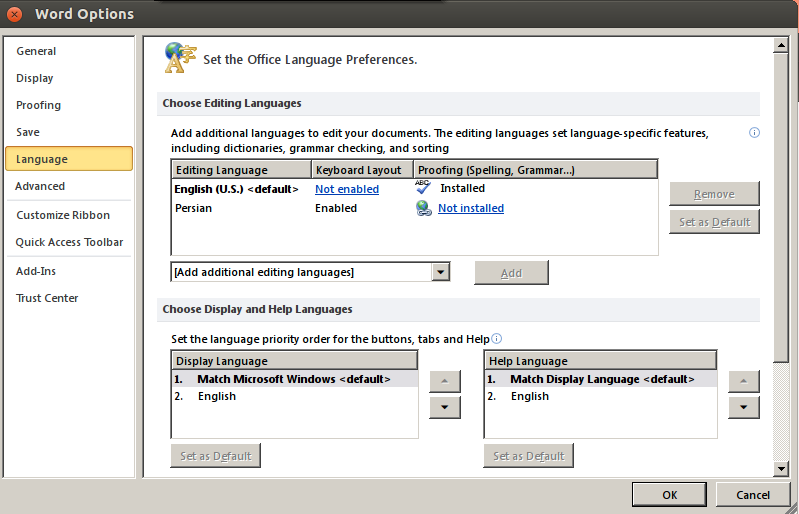This screenshot has width=799, height=514.
Task: Open the Customize Ribbon category
Action: click(x=63, y=215)
